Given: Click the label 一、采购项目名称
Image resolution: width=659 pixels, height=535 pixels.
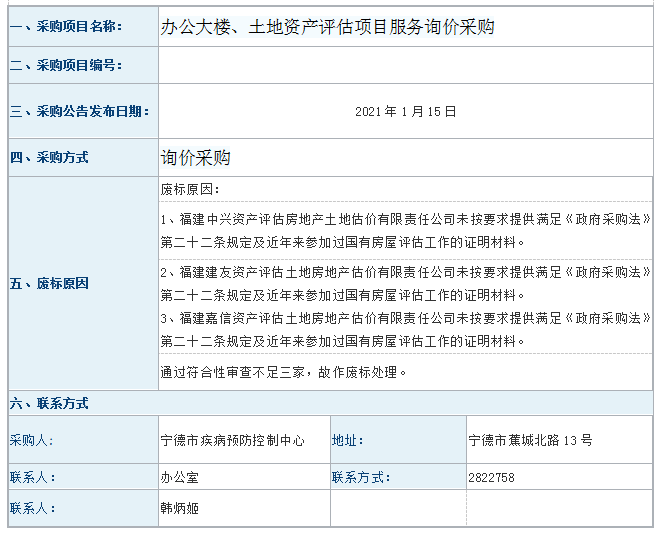Looking at the screenshot, I should [x=66, y=26].
